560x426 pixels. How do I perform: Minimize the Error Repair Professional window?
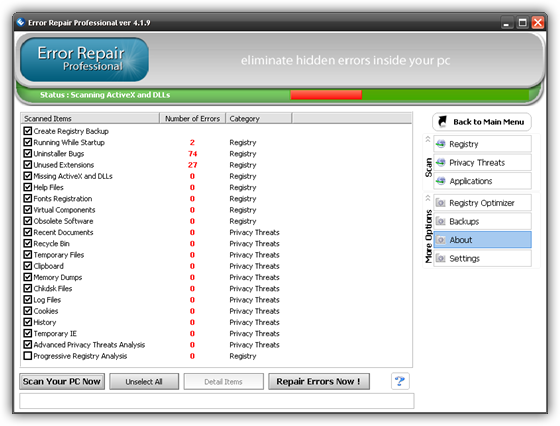pos(506,23)
